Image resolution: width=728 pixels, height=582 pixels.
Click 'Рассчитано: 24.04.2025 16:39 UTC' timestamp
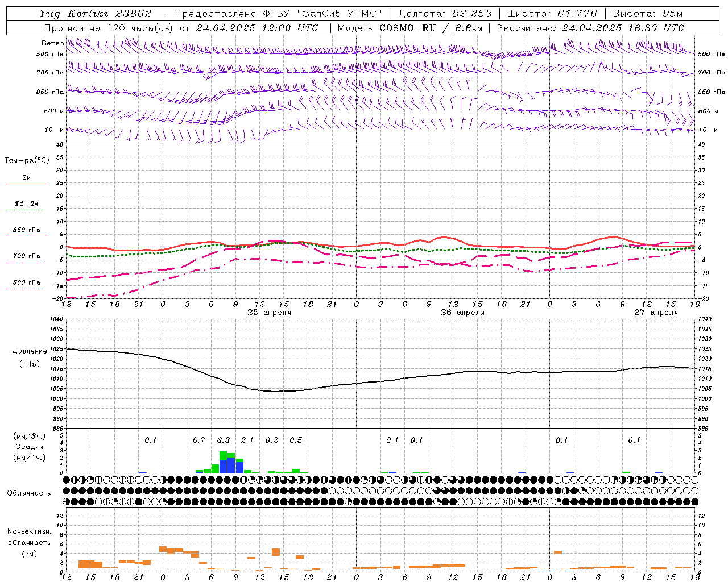[590, 28]
